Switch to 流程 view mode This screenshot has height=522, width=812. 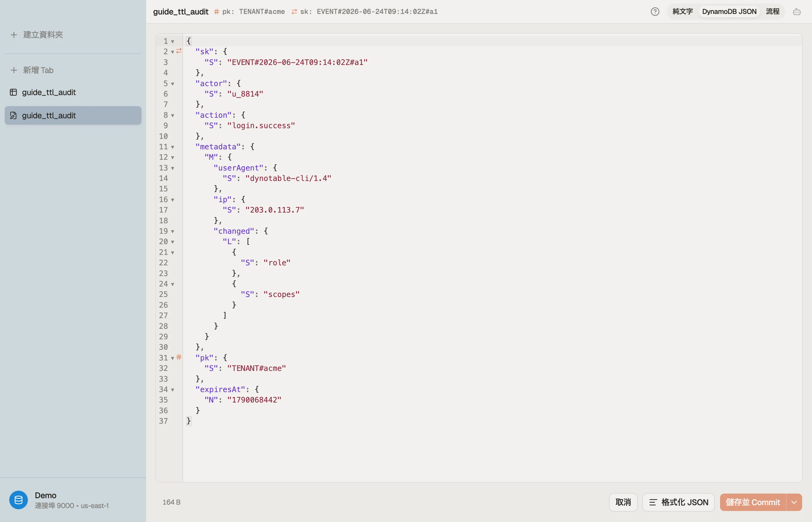point(772,12)
